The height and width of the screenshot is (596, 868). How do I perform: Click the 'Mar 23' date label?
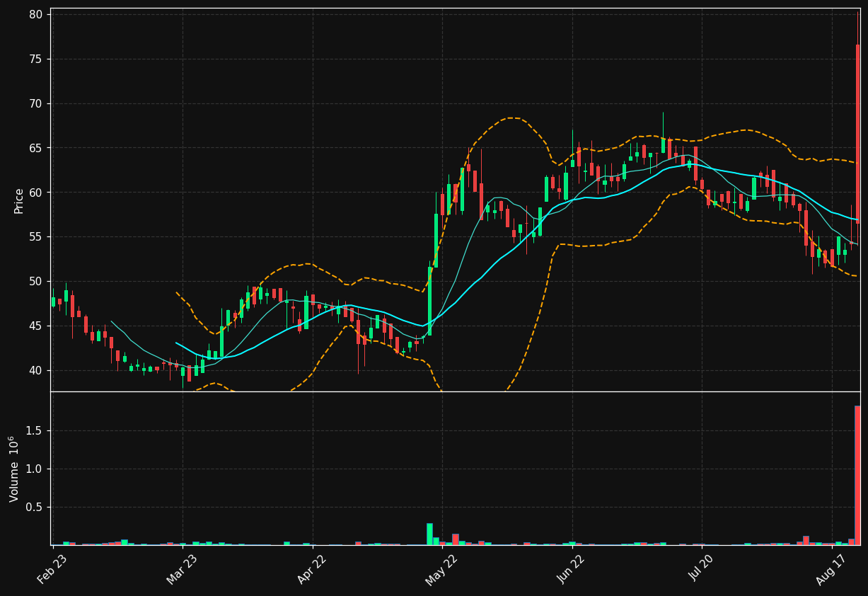(183, 568)
